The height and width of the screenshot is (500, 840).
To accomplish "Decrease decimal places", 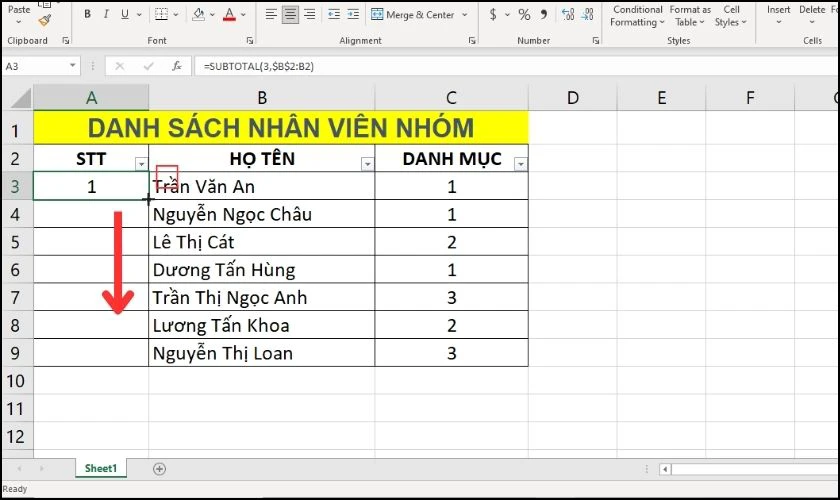I will pyautogui.click(x=588, y=14).
